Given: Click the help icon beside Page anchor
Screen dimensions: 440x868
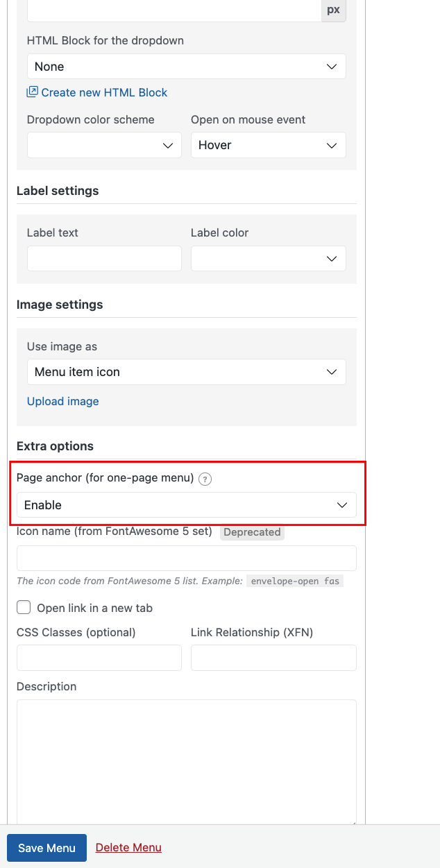Looking at the screenshot, I should point(205,479).
